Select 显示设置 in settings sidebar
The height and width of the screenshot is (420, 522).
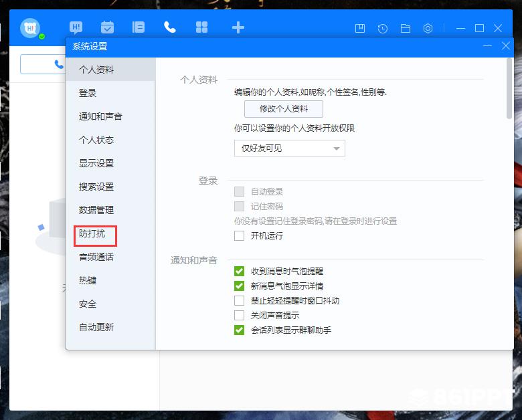click(110, 163)
